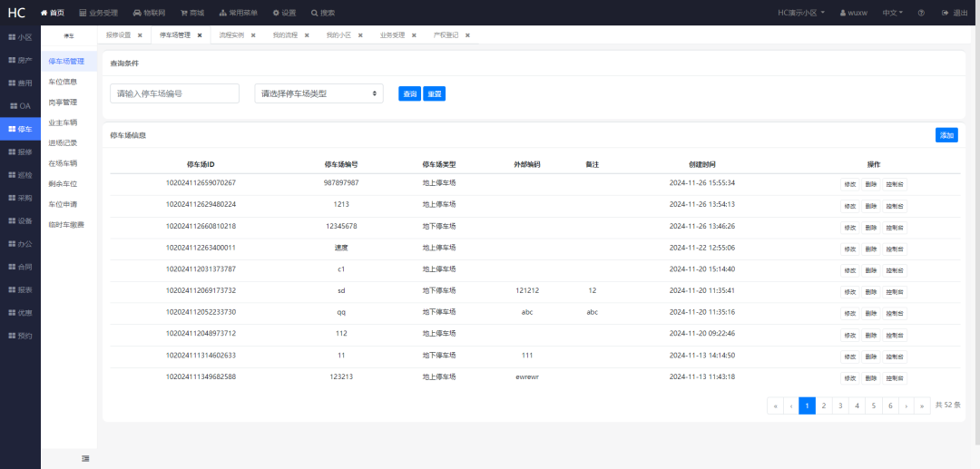Screen dimensions: 980x469
Task: Switch to the 业务受理 tab
Action: coord(392,35)
